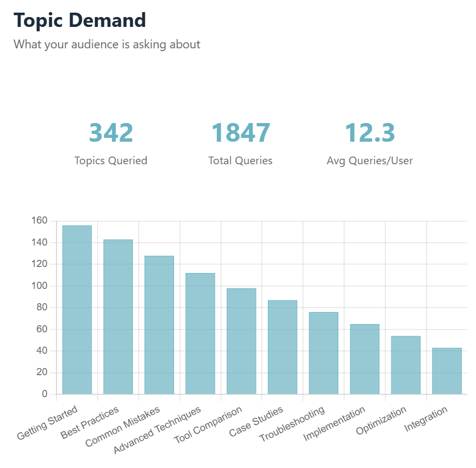Screen dimensions: 476x468
Task: Select the Tool Comparison bar
Action: click(x=241, y=341)
